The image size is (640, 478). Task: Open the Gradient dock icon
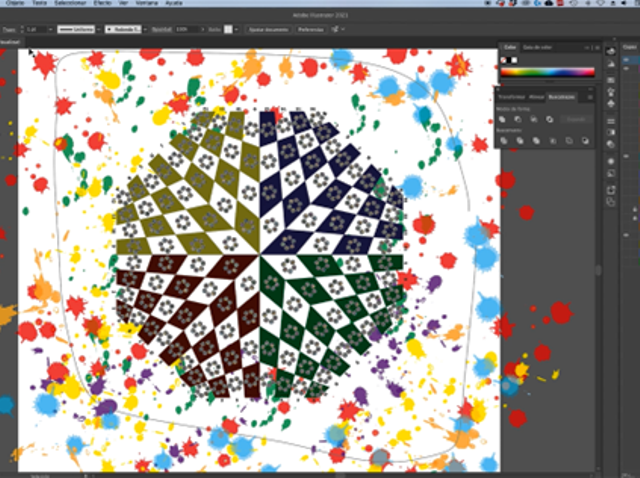point(611,132)
